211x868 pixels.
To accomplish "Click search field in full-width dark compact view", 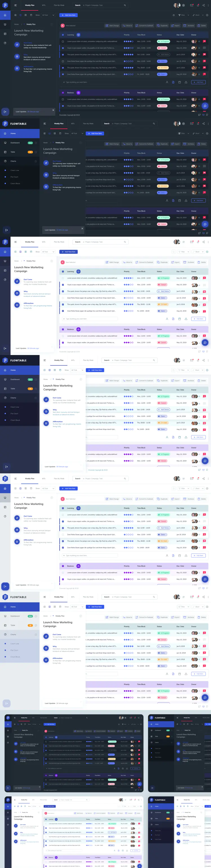I will tap(100, 5).
